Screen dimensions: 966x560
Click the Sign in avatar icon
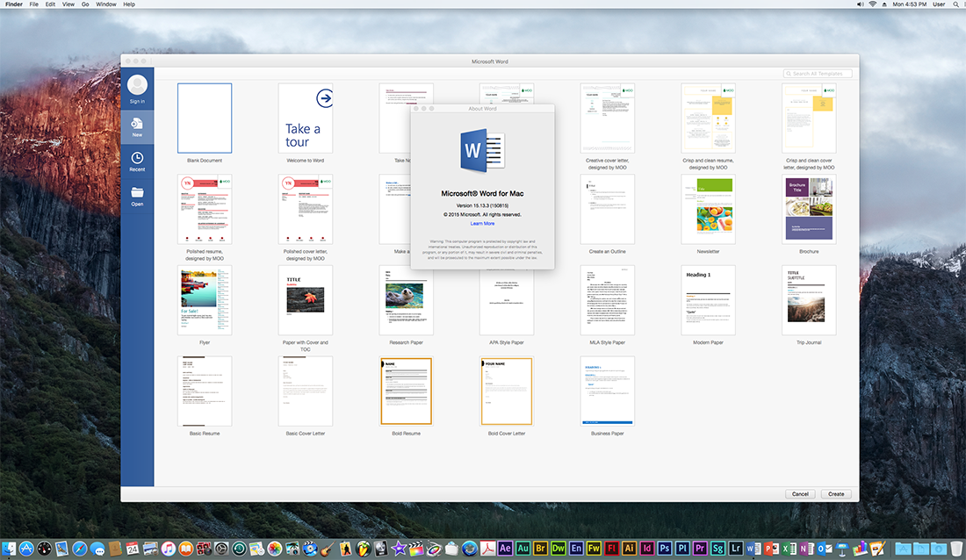(137, 85)
